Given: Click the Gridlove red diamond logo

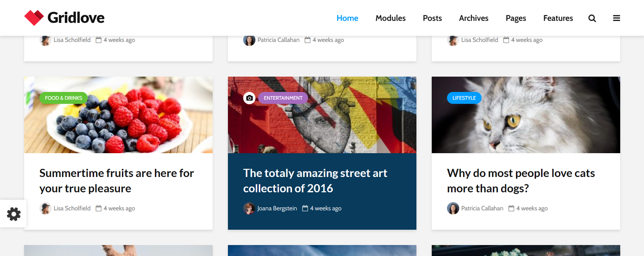Looking at the screenshot, I should (x=34, y=18).
